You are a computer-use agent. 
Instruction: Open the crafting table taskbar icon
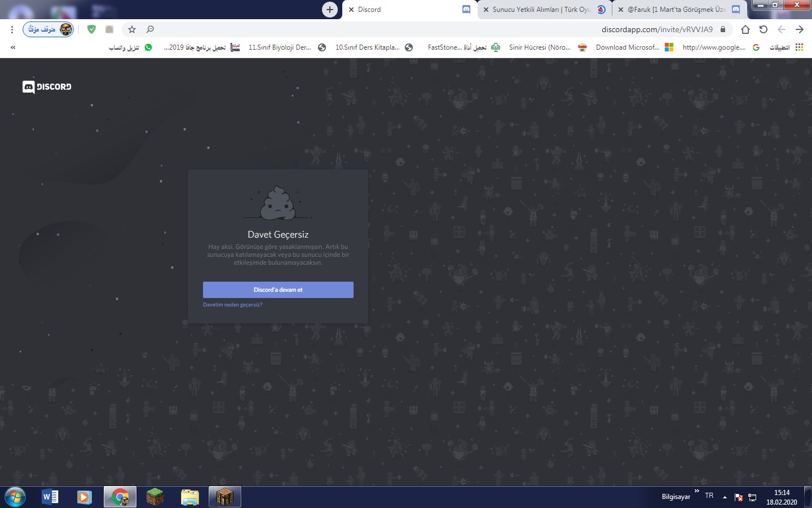pyautogui.click(x=225, y=497)
